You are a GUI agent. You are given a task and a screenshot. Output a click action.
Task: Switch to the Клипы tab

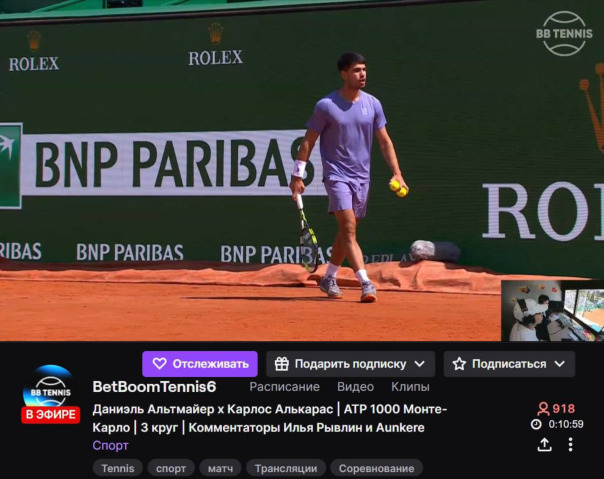(x=410, y=387)
